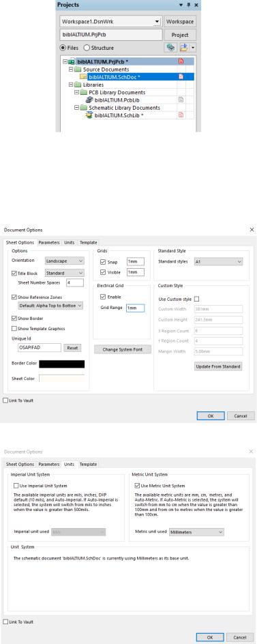Click the red document status icon on the SchDoc row
Screen dimensions: 257x644
pyautogui.click(x=181, y=77)
